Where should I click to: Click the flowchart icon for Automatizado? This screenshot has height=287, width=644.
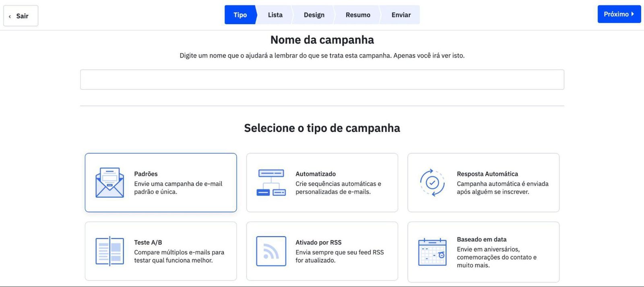[x=271, y=182]
